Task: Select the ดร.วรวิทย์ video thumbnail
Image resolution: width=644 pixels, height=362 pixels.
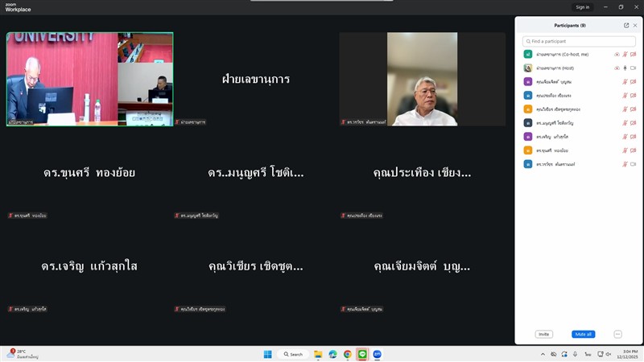Action: point(422,79)
